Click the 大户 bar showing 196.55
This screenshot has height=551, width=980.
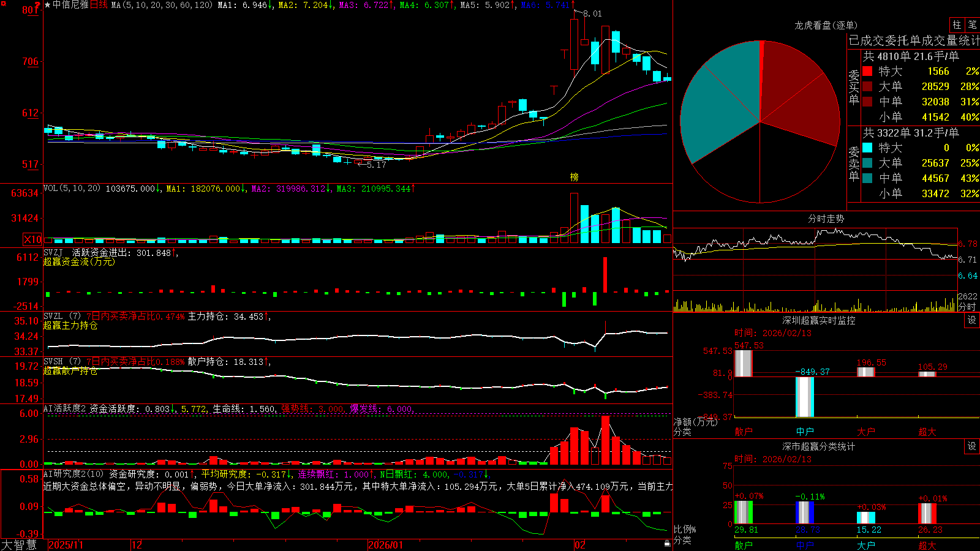click(866, 372)
